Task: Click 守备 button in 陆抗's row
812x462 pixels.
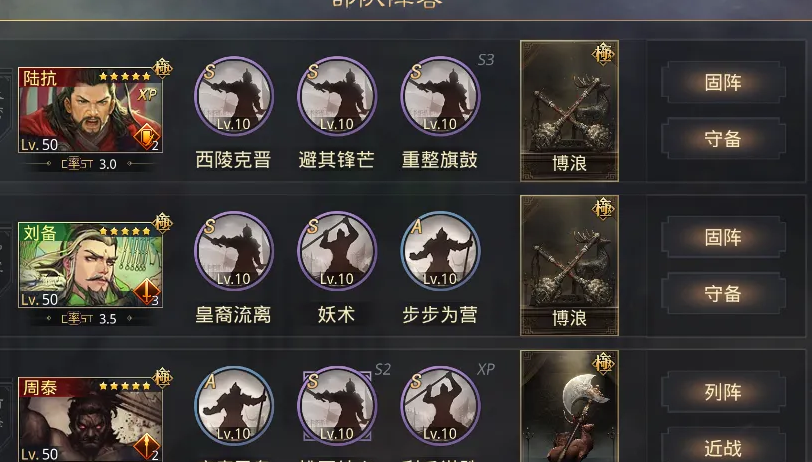Action: pos(723,139)
